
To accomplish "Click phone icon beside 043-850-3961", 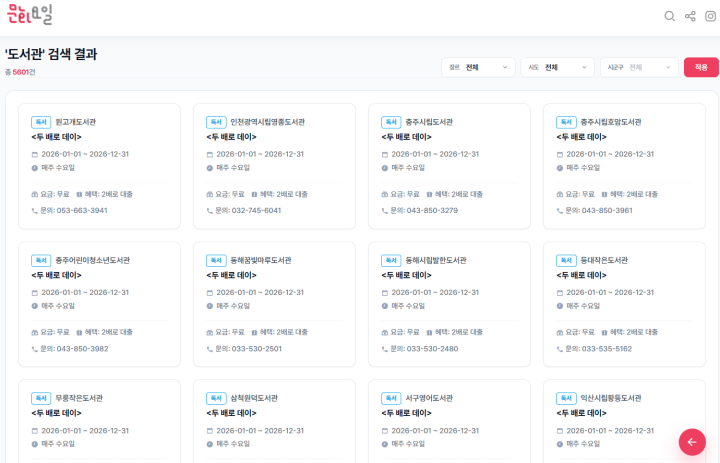I will (559, 211).
